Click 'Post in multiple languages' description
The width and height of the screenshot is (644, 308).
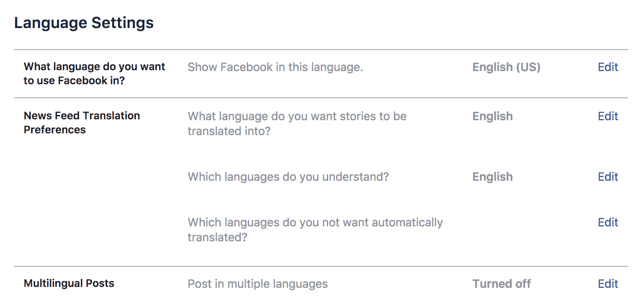[x=258, y=283]
